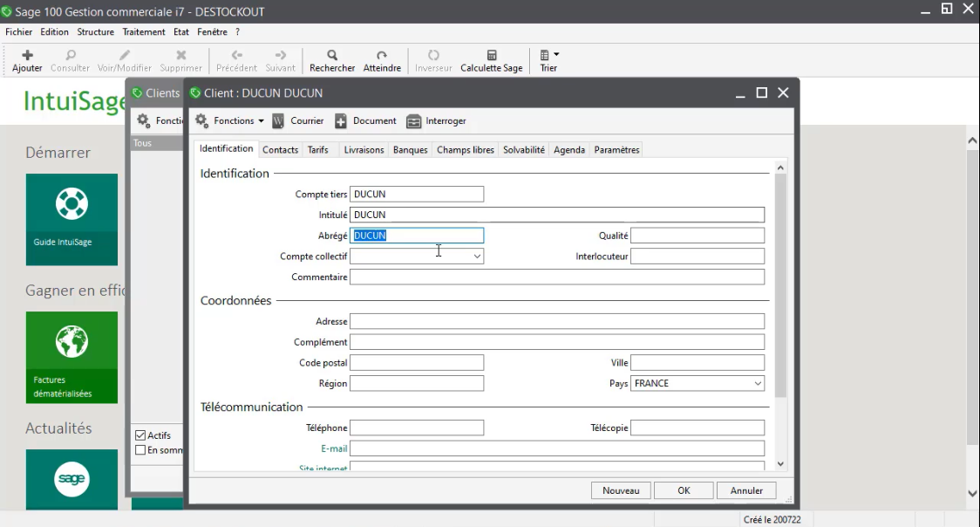
Task: Uncheck the Actifs checkbox
Action: (x=140, y=435)
